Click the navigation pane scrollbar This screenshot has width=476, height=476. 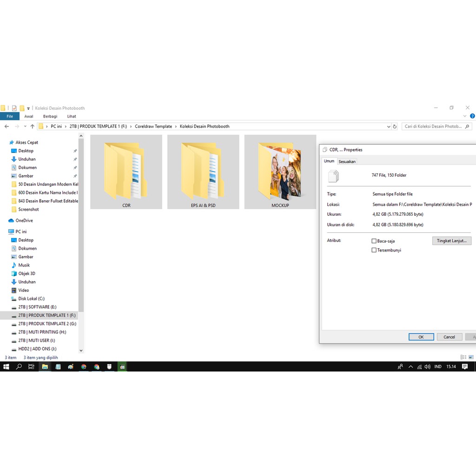(x=81, y=223)
